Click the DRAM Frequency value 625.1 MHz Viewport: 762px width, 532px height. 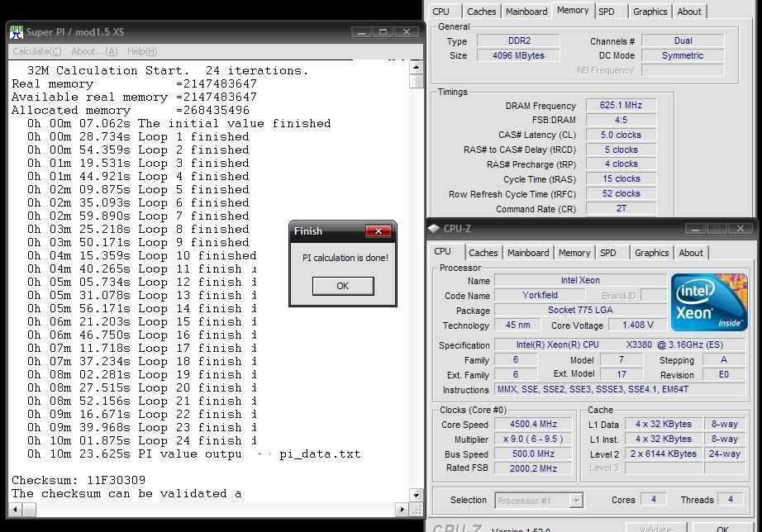tap(621, 105)
